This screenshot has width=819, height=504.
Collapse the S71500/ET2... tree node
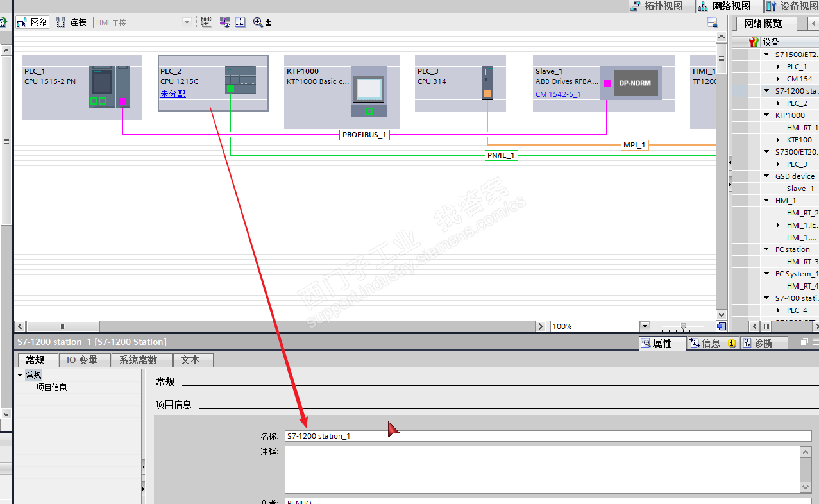(766, 55)
